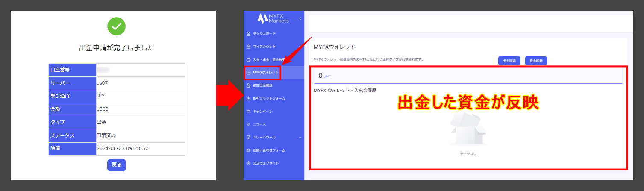The height and width of the screenshot is (191, 644).
Task: Open 公式ウェブサイト via its globe icon
Action: [x=249, y=163]
